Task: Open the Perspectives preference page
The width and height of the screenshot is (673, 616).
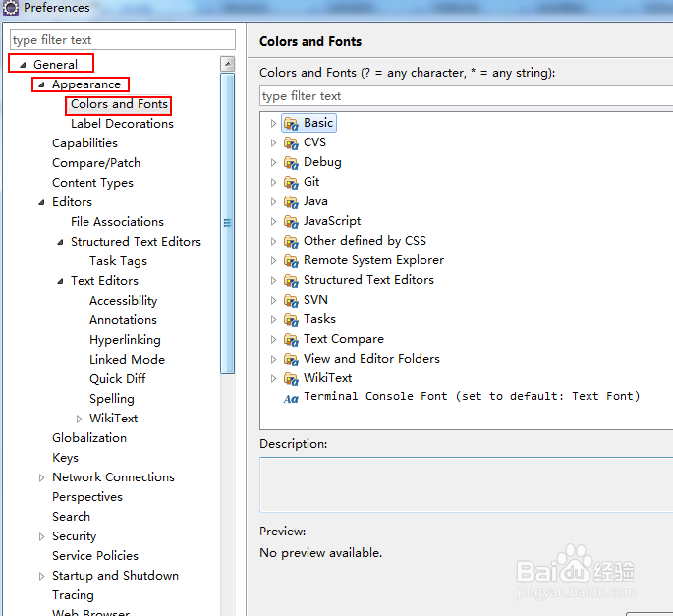Action: click(87, 497)
